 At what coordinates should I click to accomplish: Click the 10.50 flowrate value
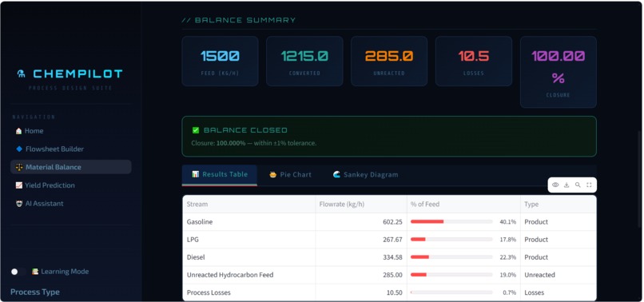[395, 292]
